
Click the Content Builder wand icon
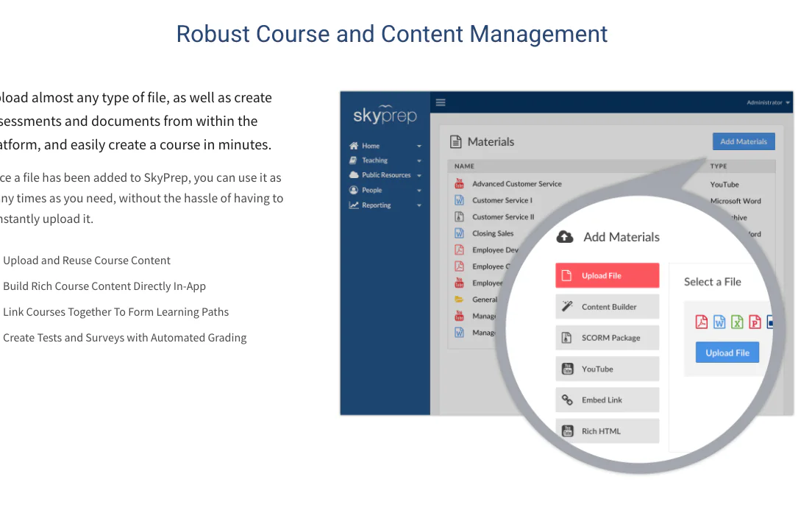click(568, 306)
